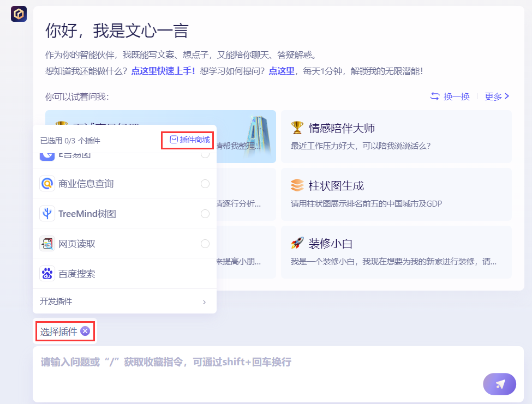Click text 请用柱状图展示排名前五的中国城市及GDP
The width and height of the screenshot is (532, 404).
point(367,204)
